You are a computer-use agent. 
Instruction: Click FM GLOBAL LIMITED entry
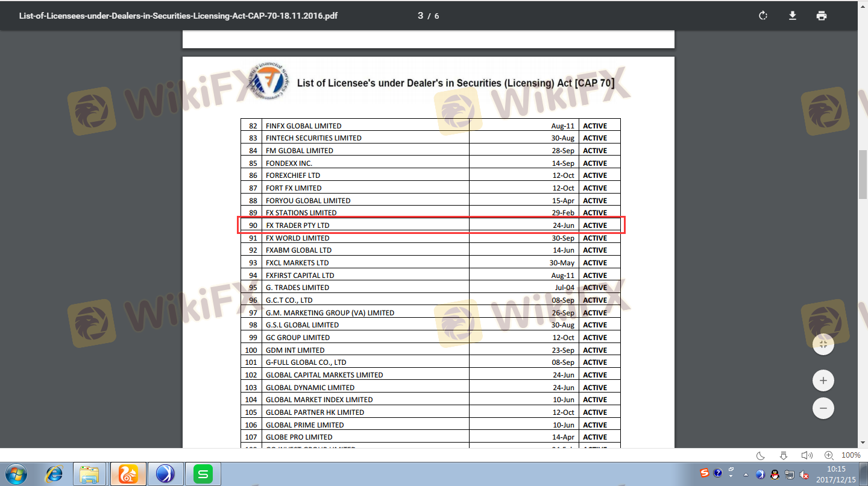300,151
